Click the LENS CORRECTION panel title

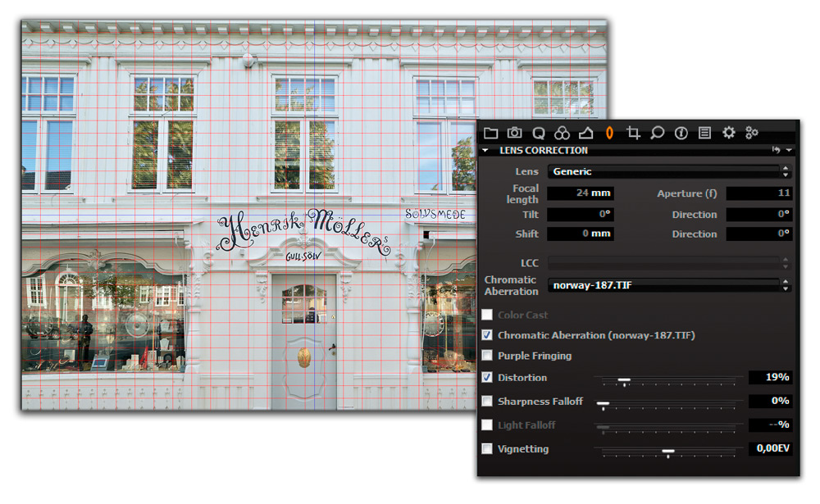pos(544,151)
